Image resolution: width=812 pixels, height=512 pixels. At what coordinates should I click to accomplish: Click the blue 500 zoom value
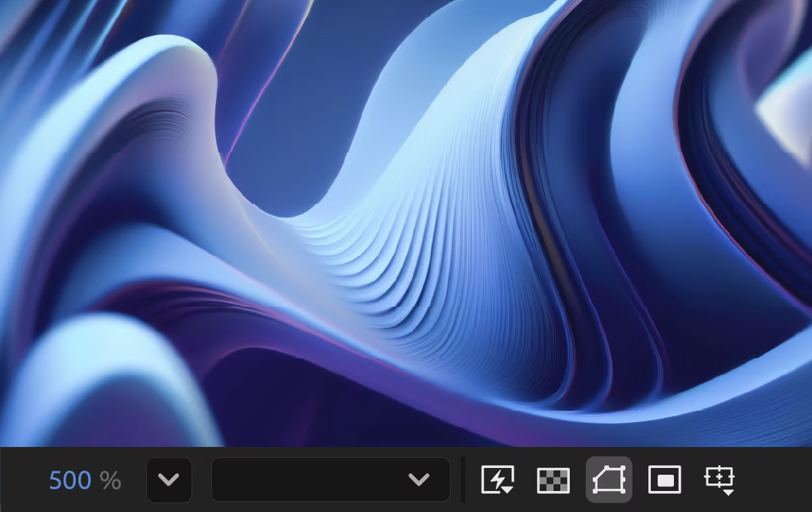point(70,481)
